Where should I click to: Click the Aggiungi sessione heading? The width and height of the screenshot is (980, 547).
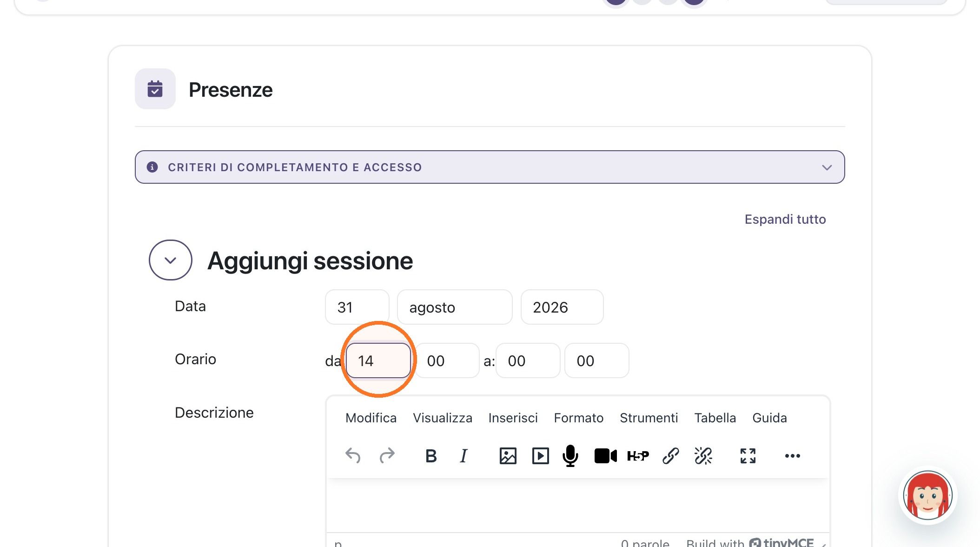310,260
